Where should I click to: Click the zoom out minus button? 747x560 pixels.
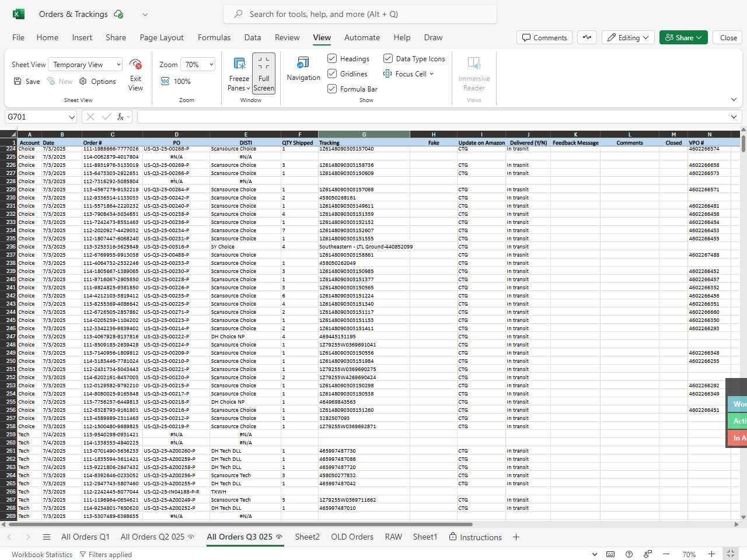[666, 554]
